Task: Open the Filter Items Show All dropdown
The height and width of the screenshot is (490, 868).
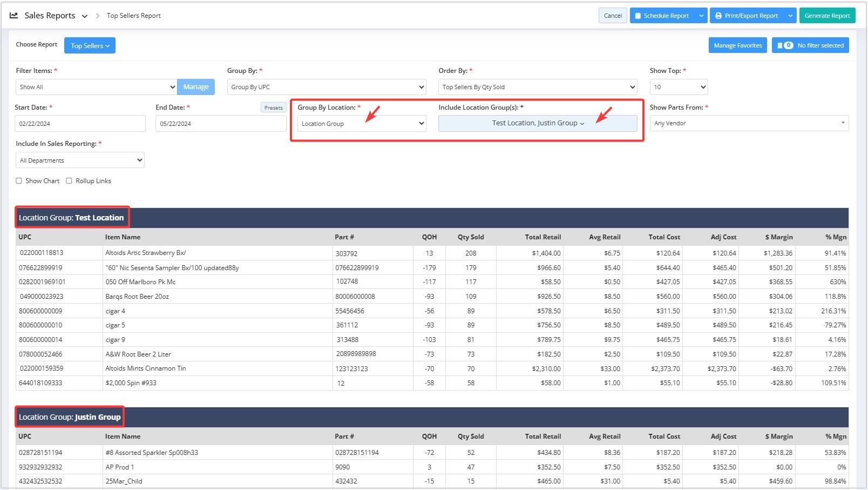Action: pyautogui.click(x=96, y=87)
